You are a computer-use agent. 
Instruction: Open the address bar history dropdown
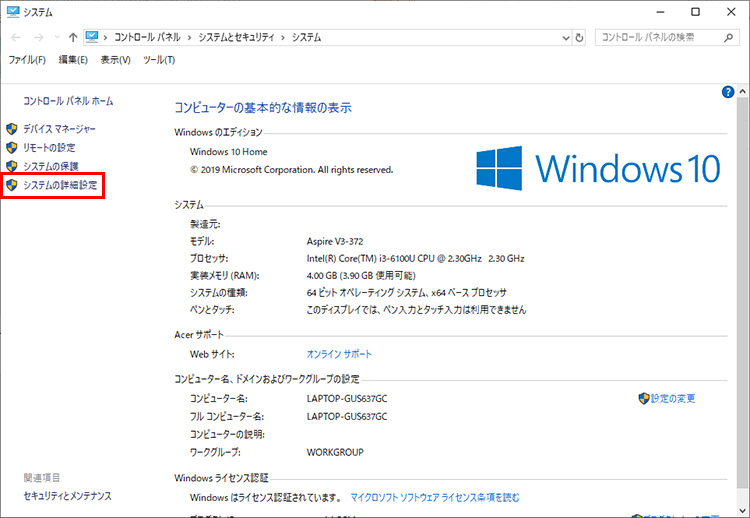pos(564,37)
